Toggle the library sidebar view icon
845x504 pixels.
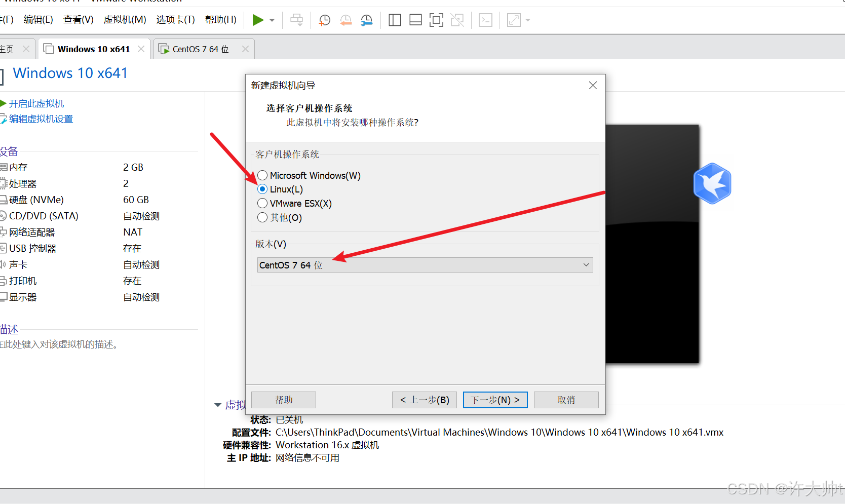point(395,20)
